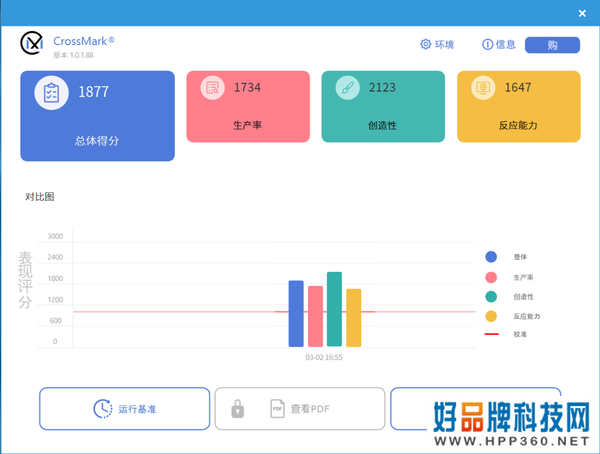Image resolution: width=600 pixels, height=454 pixels.
Task: Click the red 校准 legend line
Action: [492, 334]
